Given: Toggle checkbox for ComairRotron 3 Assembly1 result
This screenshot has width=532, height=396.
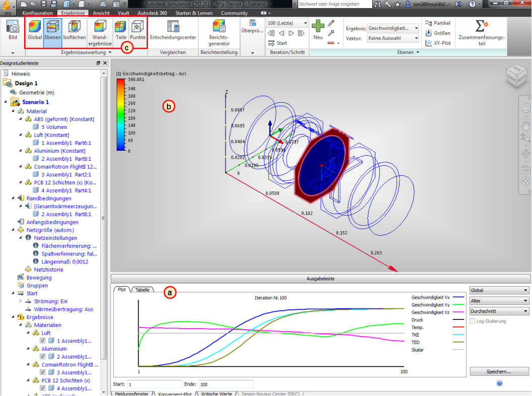Looking at the screenshot, I should [42, 372].
